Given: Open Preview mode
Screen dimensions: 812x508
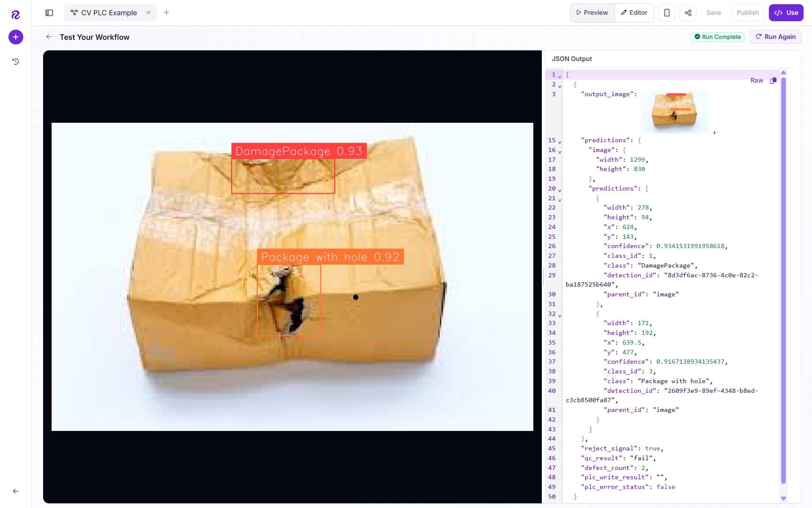Looking at the screenshot, I should [592, 13].
